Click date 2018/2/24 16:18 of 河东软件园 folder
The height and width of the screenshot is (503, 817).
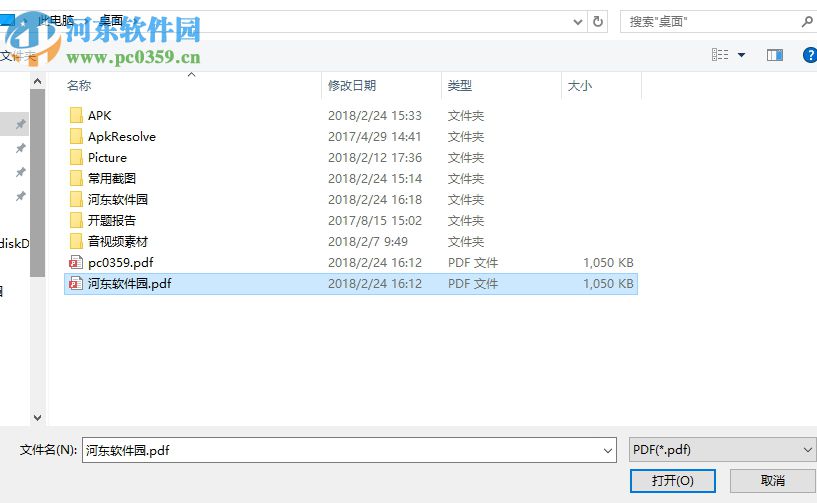point(375,200)
